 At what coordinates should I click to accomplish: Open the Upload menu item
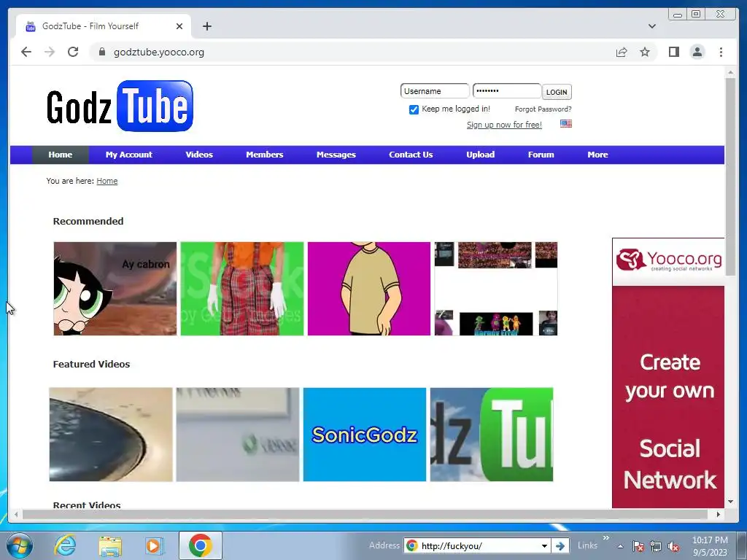click(x=480, y=155)
